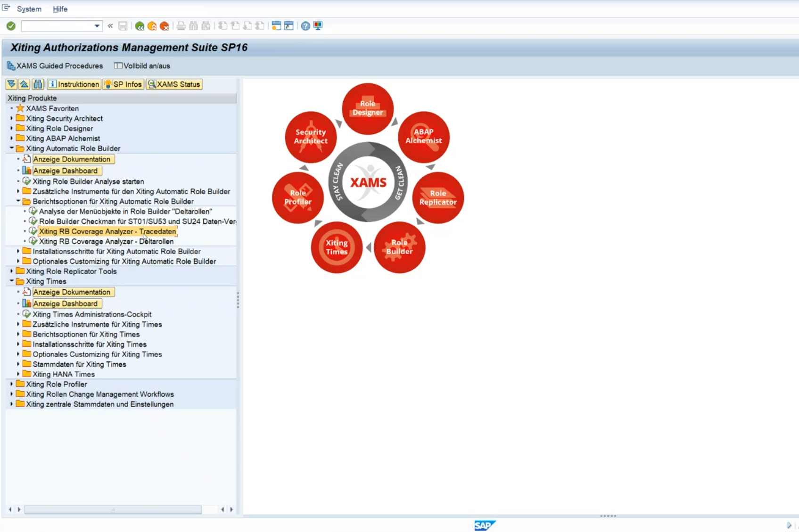Expand Installationsschritte für Xiting Automatic Role Builder
The width and height of the screenshot is (799, 532).
[x=18, y=251]
